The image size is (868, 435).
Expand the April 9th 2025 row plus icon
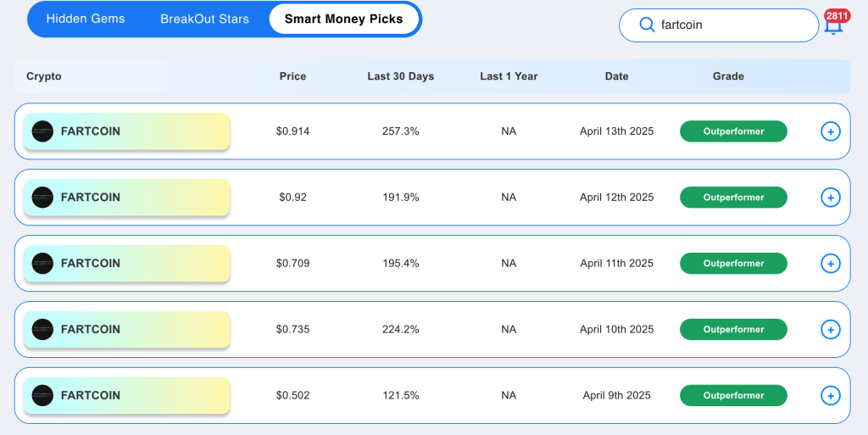831,396
